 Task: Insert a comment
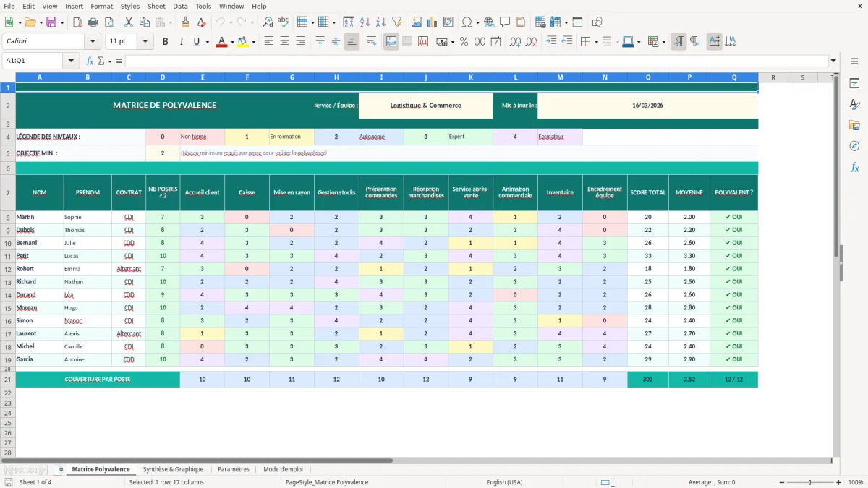(505, 22)
